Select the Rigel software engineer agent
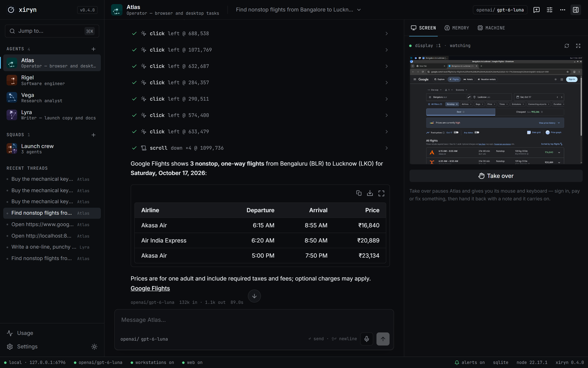Viewport: 588px width, 368px height. tap(52, 80)
